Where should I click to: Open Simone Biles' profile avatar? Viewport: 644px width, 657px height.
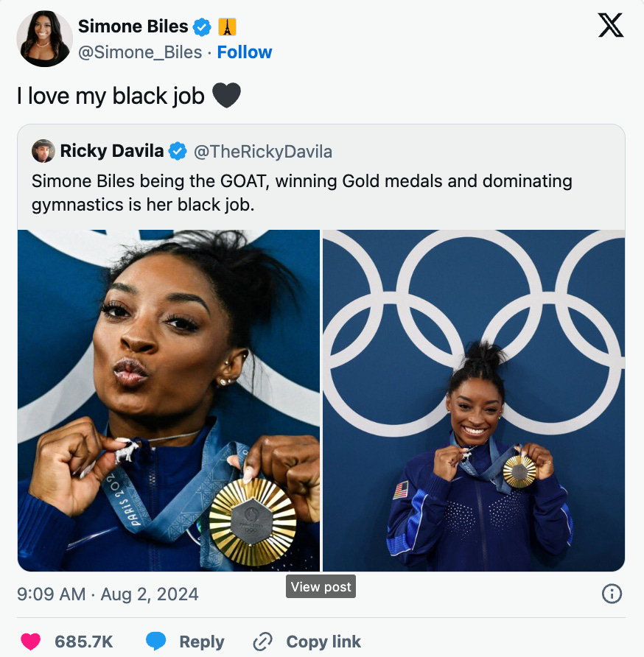[44, 38]
